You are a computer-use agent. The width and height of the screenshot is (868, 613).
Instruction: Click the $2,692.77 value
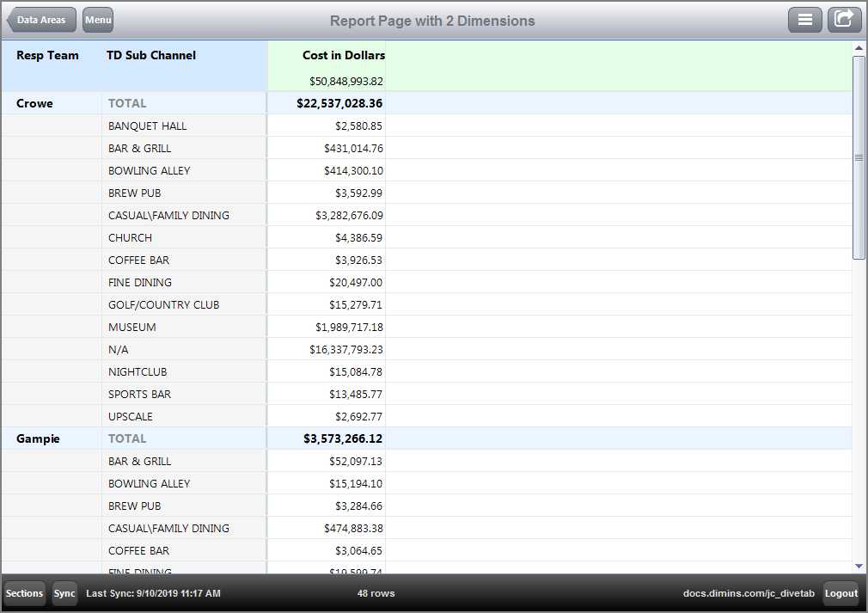(x=358, y=416)
